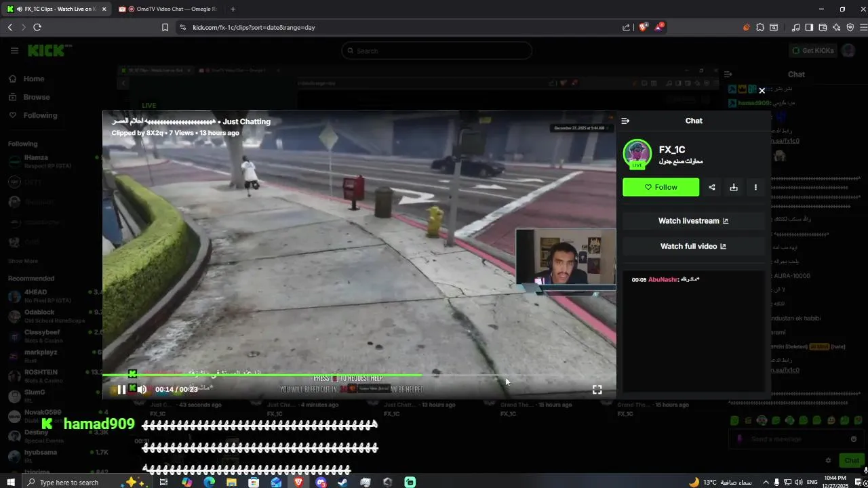Open Discord from taskbar
Image resolution: width=868 pixels, height=488 pixels.
coord(321,482)
